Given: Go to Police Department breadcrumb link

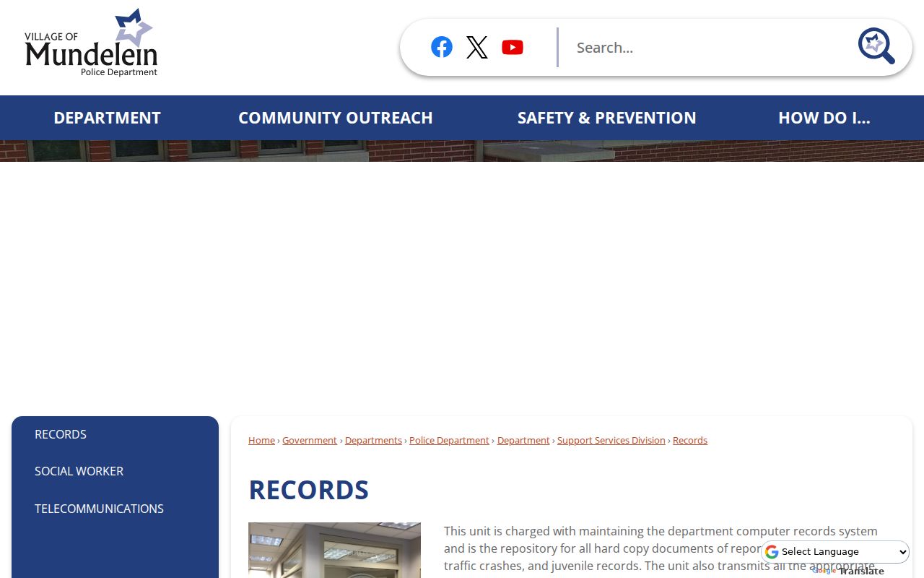Looking at the screenshot, I should point(449,440).
